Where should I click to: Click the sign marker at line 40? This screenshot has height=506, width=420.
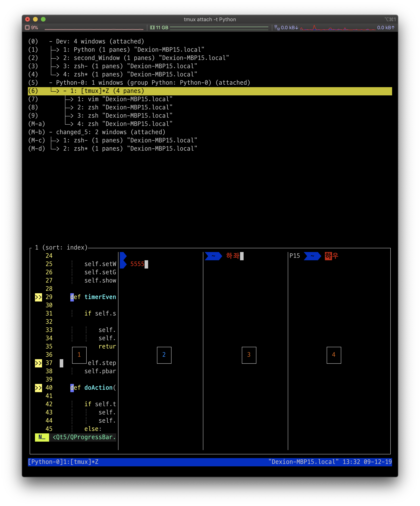point(38,388)
